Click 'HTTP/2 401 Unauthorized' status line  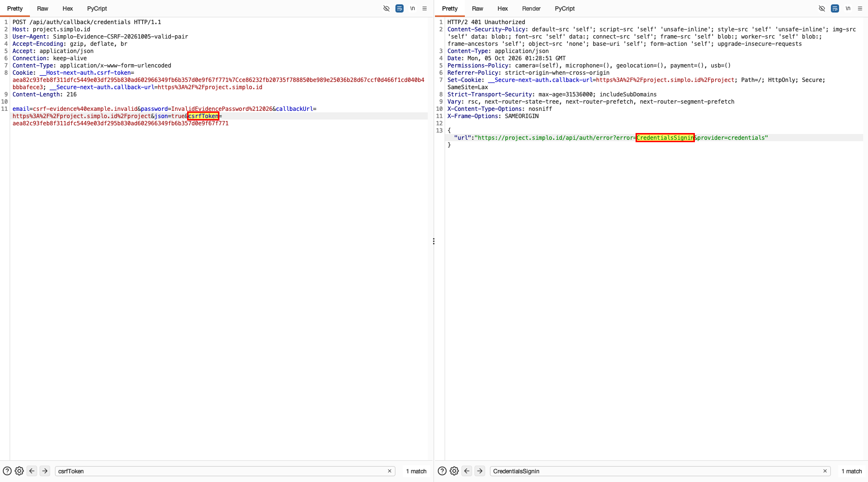point(486,22)
